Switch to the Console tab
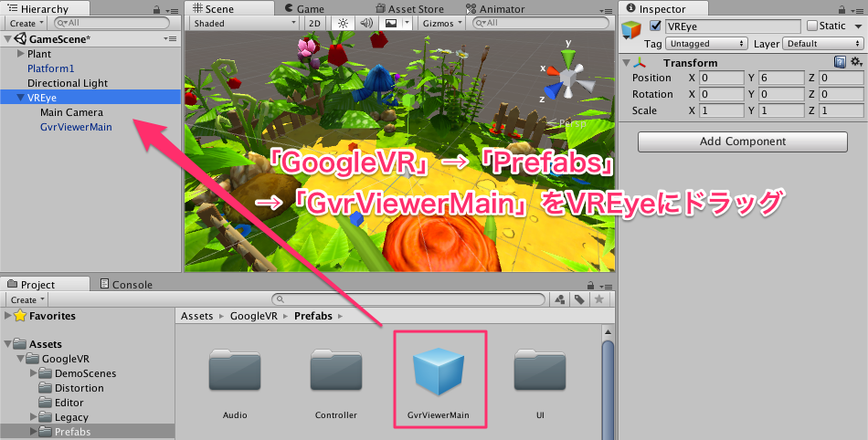The image size is (868, 440). coord(126,284)
